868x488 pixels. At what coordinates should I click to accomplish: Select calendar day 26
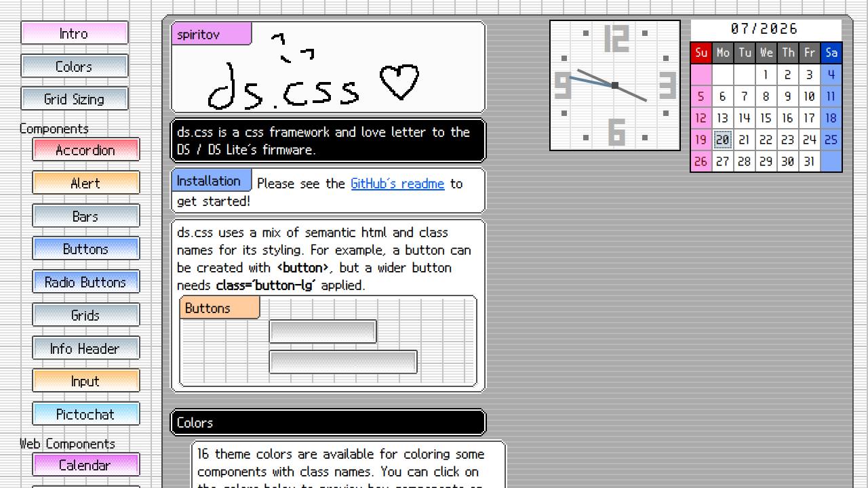(x=701, y=161)
